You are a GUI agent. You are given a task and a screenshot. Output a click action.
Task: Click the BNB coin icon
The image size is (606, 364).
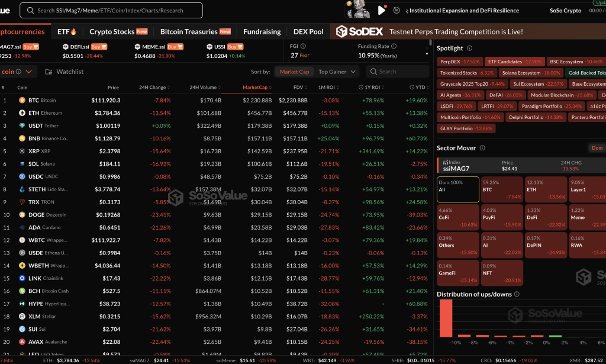(x=22, y=138)
